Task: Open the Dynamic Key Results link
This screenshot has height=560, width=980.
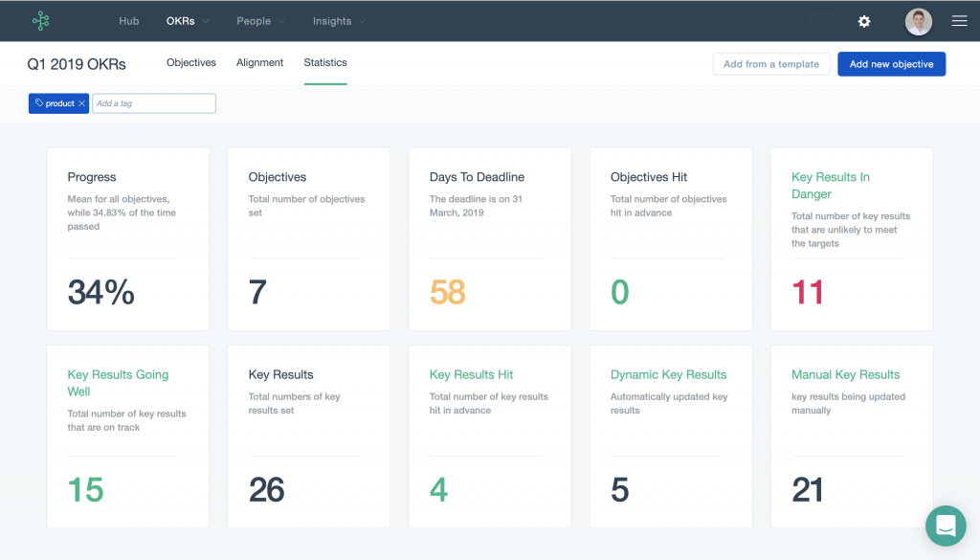Action: click(668, 374)
